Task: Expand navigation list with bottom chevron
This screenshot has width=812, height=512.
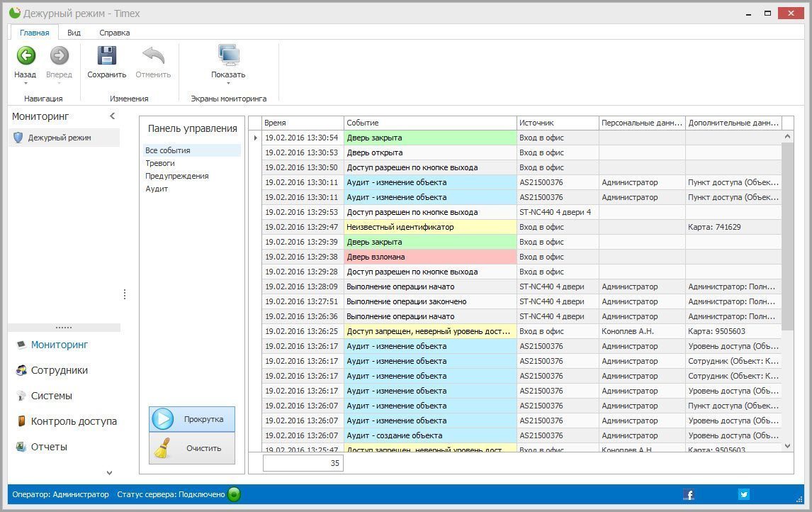Action: point(109,473)
